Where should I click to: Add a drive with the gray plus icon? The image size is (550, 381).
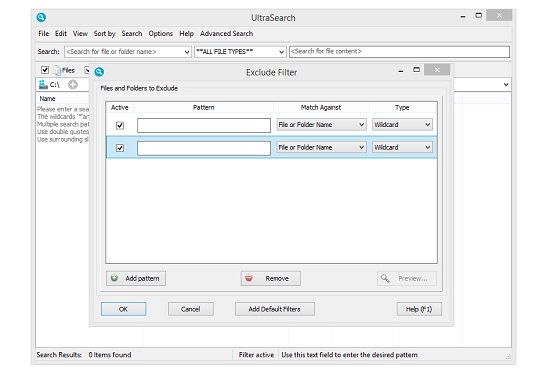click(x=73, y=84)
